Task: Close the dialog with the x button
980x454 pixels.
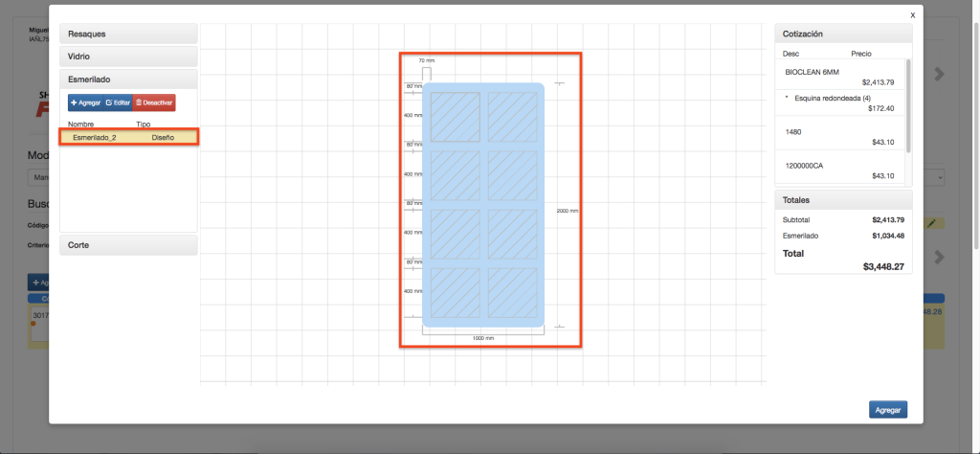Action: pos(912,15)
